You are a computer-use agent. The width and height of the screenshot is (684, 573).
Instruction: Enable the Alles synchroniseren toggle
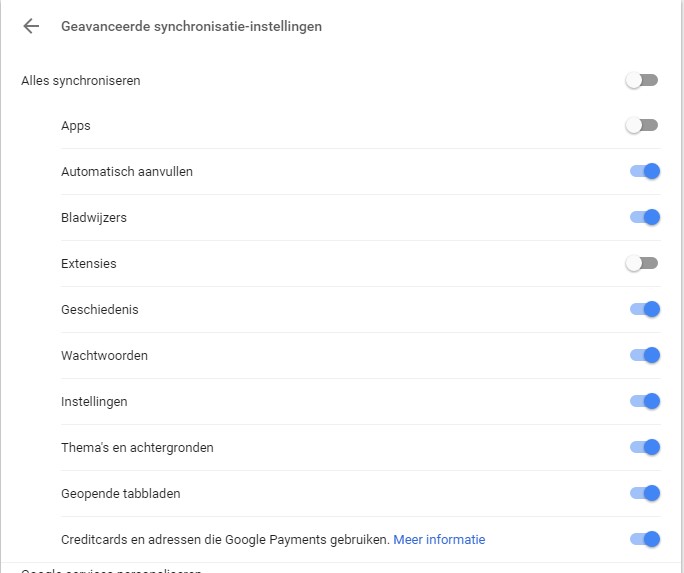point(642,80)
